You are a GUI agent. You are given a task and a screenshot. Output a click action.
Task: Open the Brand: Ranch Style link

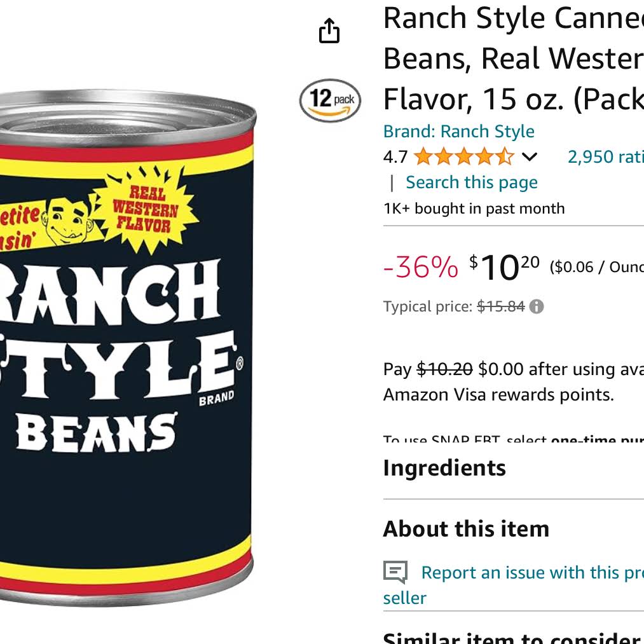pyautogui.click(x=459, y=132)
